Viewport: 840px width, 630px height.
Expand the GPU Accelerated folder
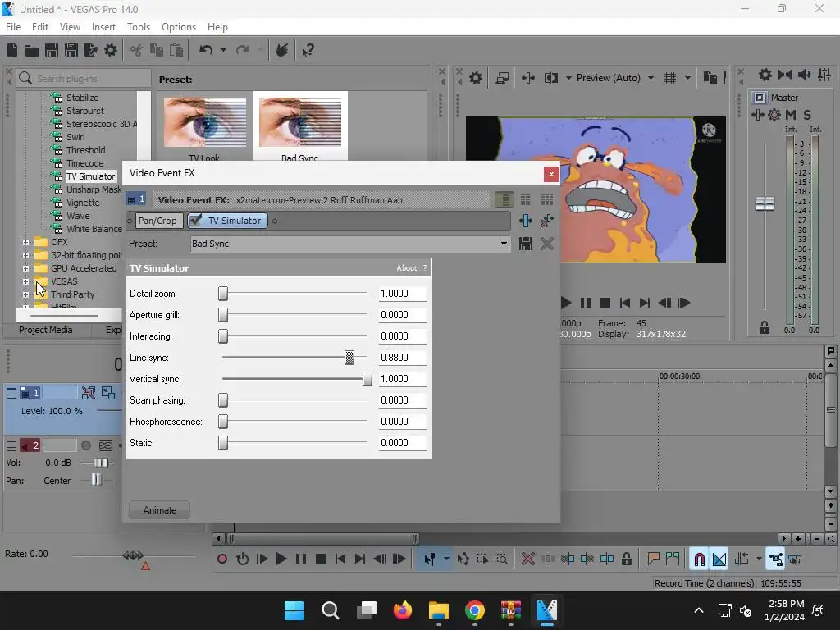click(25, 268)
